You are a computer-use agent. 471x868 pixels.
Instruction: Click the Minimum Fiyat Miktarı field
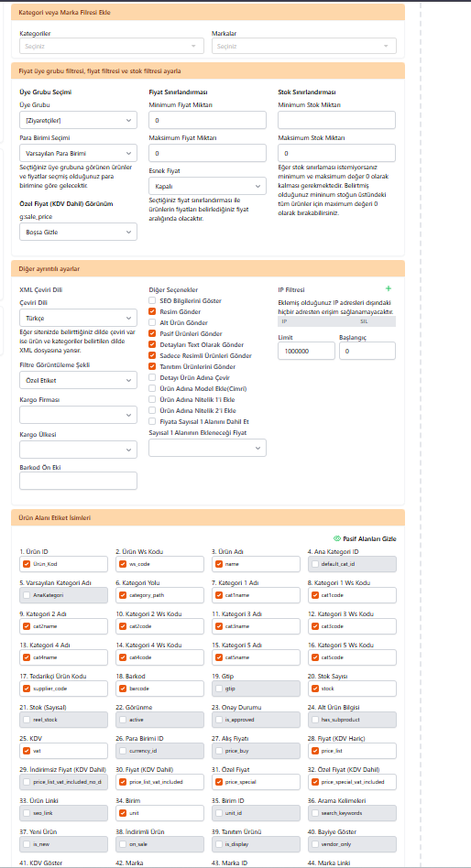[207, 120]
